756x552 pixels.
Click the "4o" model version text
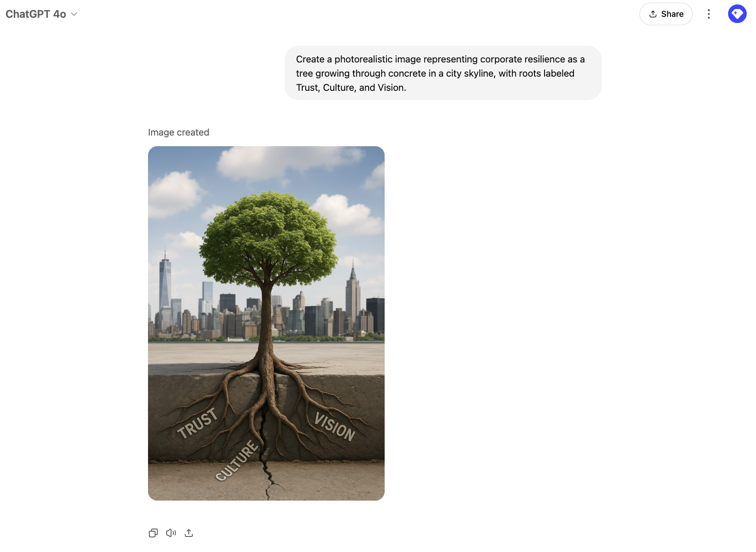59,14
